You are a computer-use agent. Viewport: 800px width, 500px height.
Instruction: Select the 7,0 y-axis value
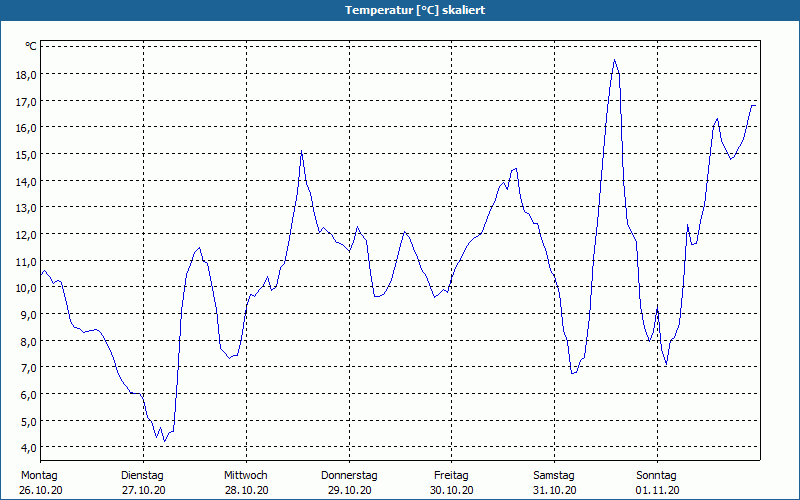coord(29,368)
